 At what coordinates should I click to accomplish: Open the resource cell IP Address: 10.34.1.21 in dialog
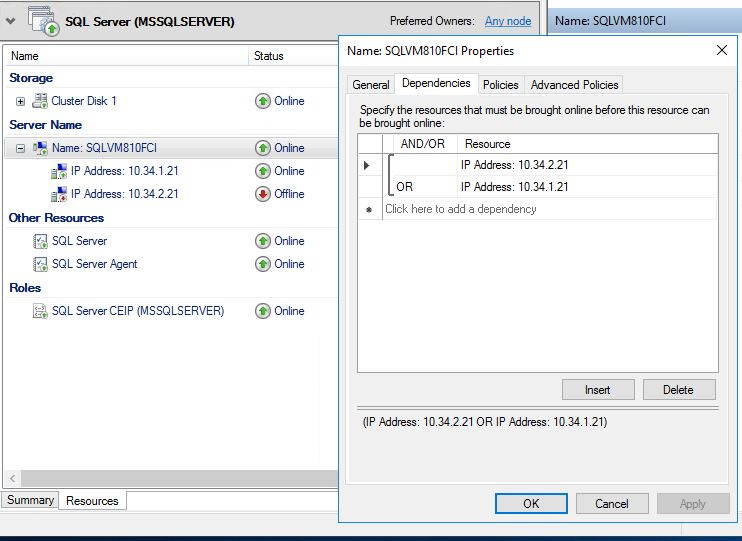pyautogui.click(x=587, y=187)
